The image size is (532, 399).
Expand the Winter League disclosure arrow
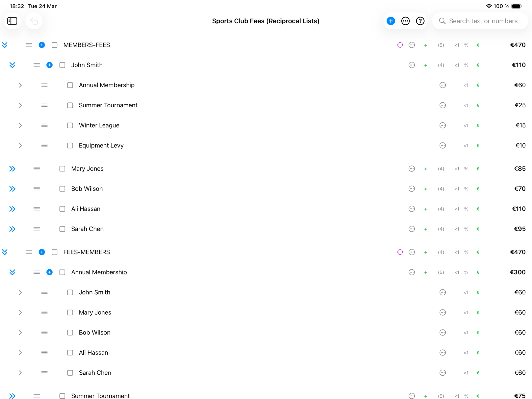click(20, 125)
